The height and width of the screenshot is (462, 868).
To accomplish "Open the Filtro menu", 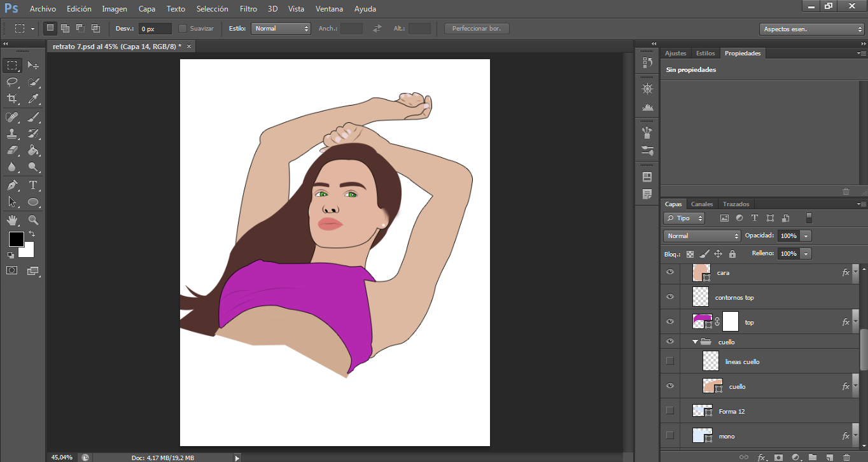I will click(x=249, y=9).
